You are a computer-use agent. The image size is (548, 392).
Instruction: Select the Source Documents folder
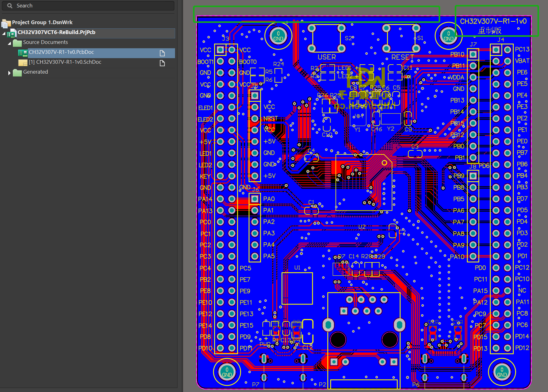45,42
